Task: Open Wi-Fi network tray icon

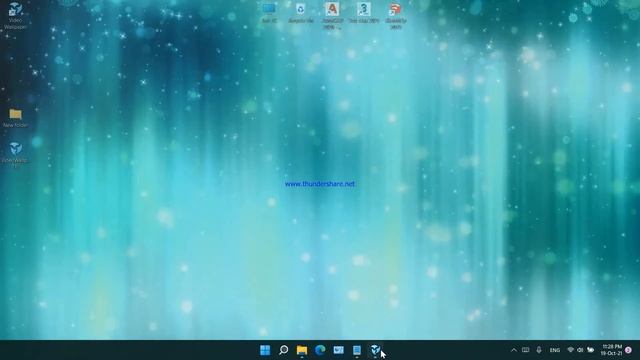Action: pos(571,350)
